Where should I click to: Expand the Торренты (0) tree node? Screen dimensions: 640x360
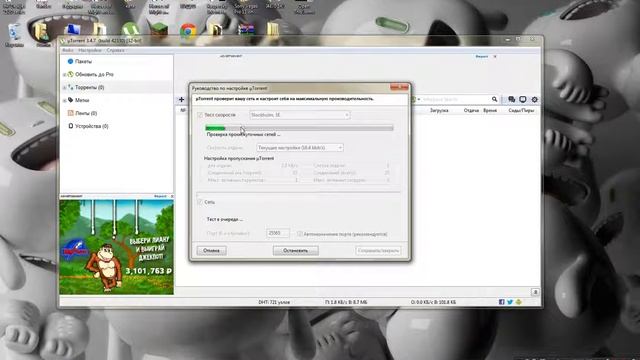[64, 87]
